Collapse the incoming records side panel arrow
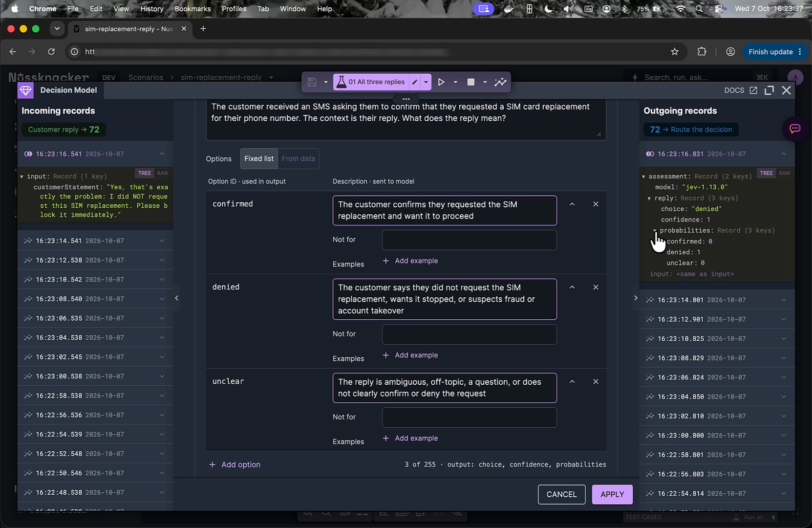Screen dimensions: 812x528 177,298
